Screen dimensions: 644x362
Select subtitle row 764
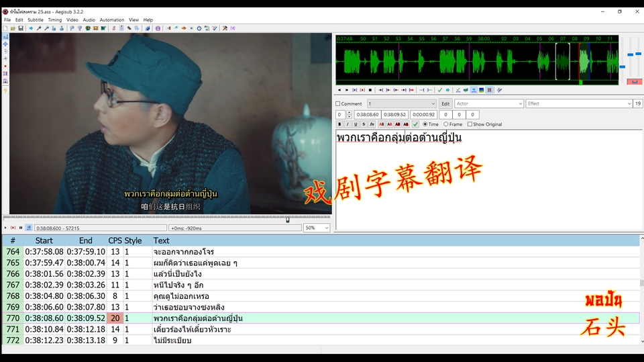[321, 251]
